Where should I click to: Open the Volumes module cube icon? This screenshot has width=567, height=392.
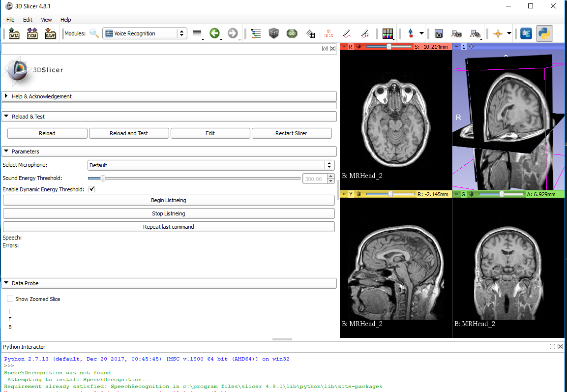[x=274, y=33]
